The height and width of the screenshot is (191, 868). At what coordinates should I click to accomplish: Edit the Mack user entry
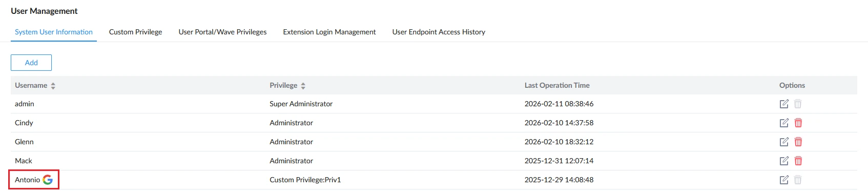pyautogui.click(x=784, y=161)
